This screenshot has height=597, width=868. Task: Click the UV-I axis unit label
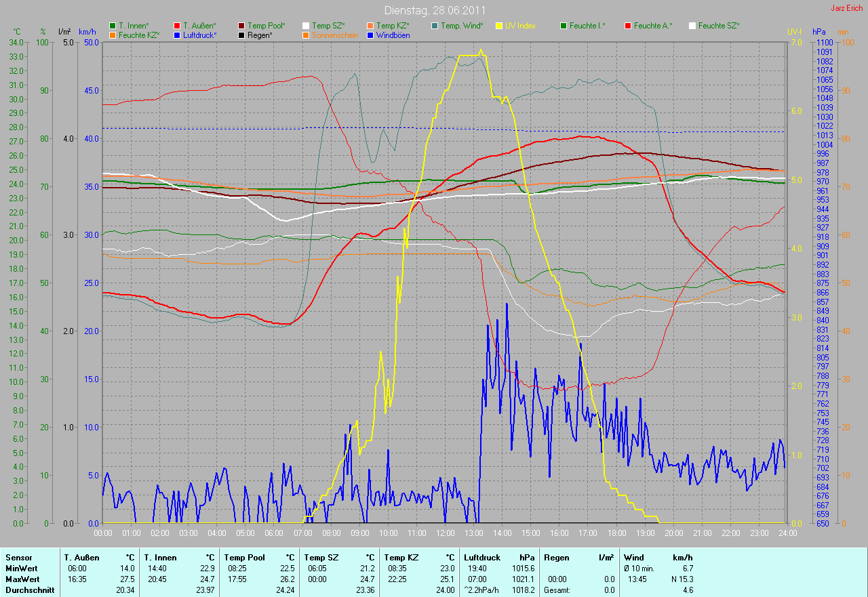point(794,32)
